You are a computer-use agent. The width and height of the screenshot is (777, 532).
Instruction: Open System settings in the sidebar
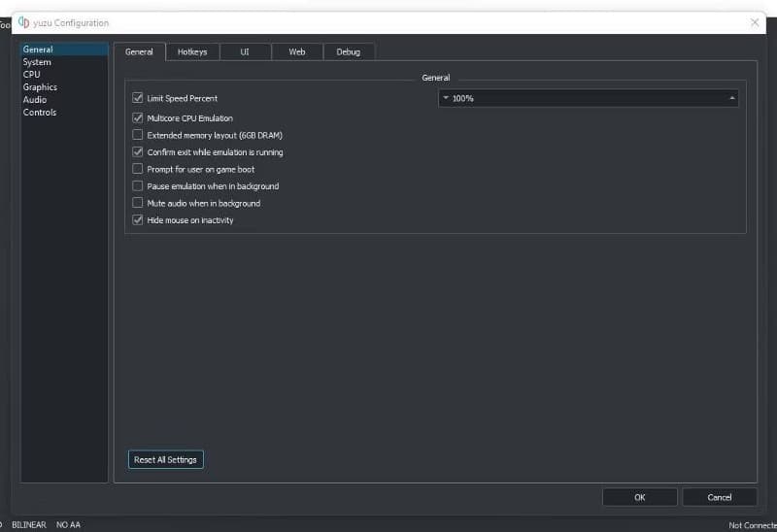(64, 62)
